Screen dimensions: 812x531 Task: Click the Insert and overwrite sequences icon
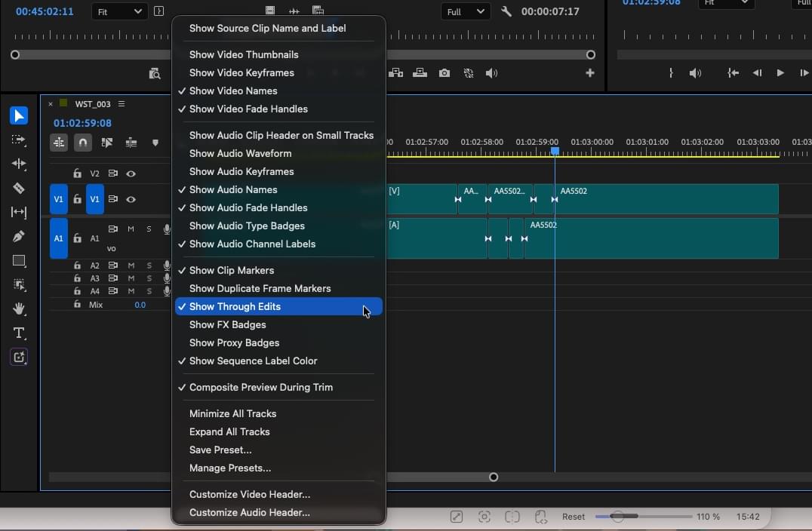coord(59,143)
